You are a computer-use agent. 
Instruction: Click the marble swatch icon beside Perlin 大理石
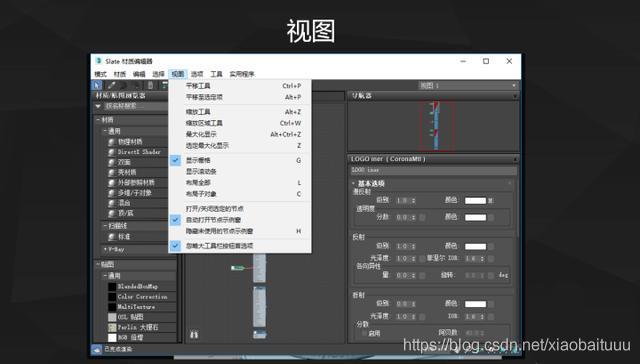point(112,327)
